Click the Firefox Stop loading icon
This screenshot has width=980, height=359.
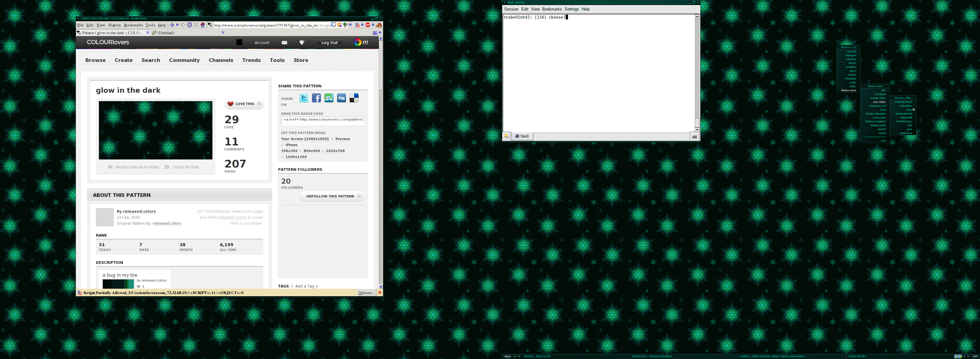[196, 25]
